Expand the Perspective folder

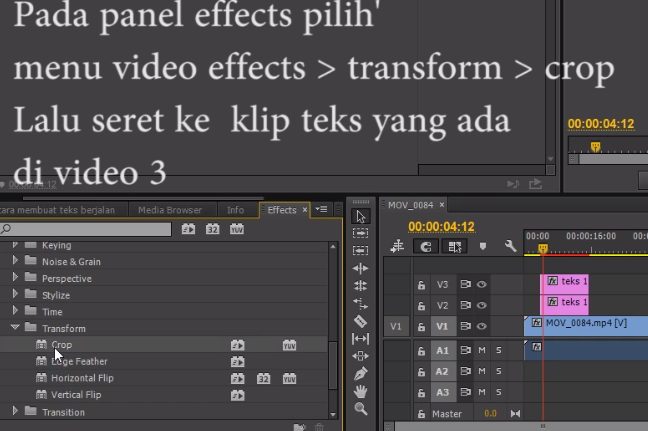coord(15,277)
